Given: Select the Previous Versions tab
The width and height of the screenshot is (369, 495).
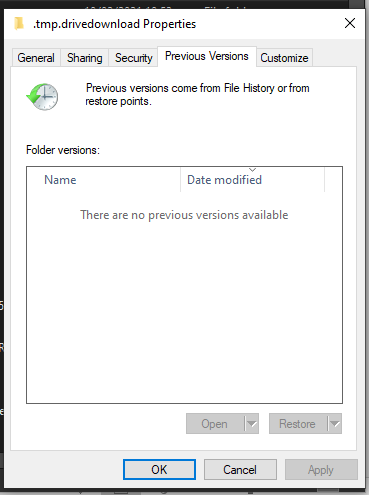Looking at the screenshot, I should point(207,56).
